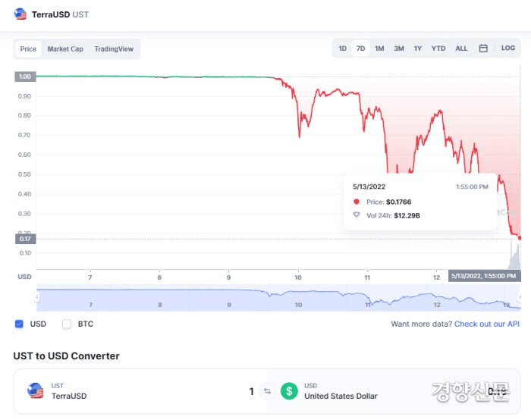This screenshot has width=531, height=420.
Task: Click the volume bars at chart bottom
Action: click(x=515, y=258)
